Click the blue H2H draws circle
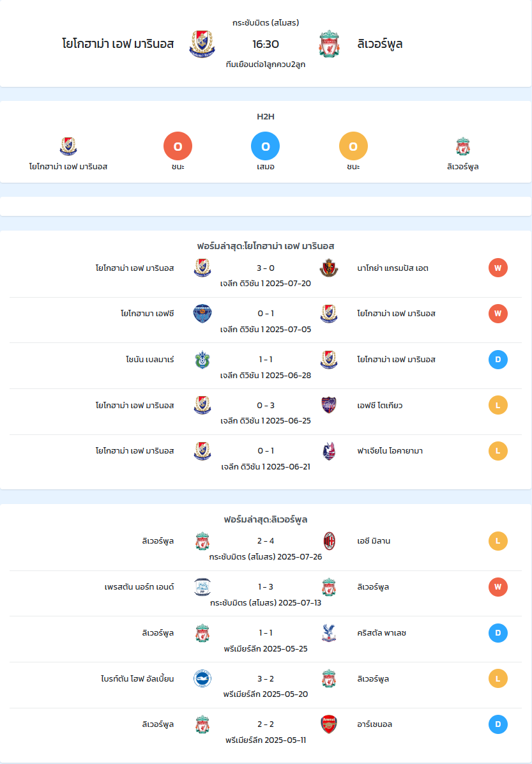532x764 pixels. (266, 146)
